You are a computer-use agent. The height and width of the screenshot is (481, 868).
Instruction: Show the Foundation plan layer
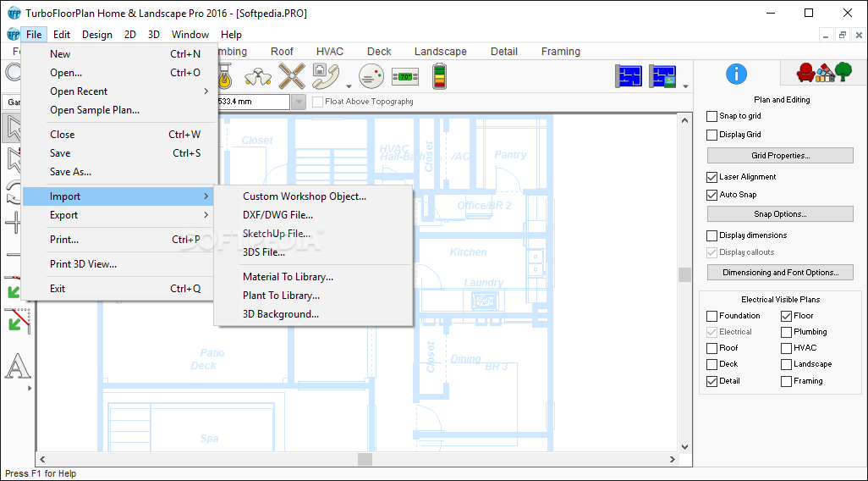[x=711, y=317]
